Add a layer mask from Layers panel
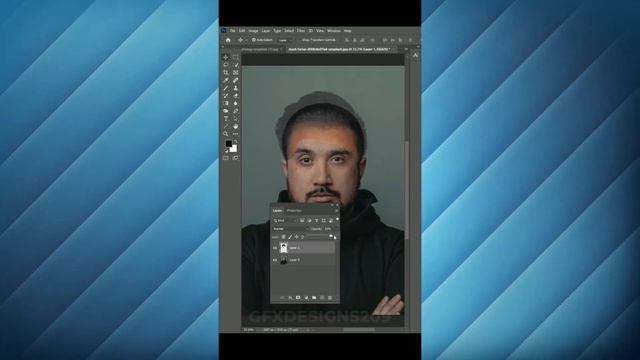 tap(298, 298)
